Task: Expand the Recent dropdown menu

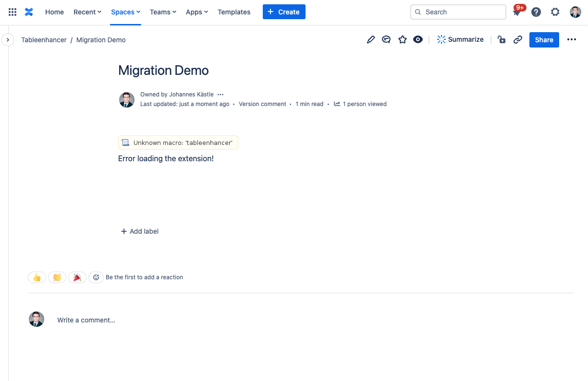Action: tap(87, 12)
